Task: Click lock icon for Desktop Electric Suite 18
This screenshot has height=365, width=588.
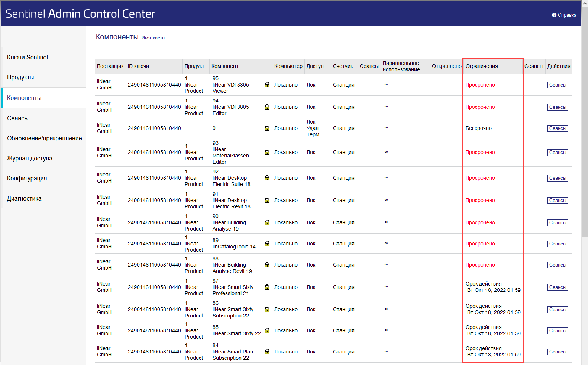Action: click(x=267, y=178)
